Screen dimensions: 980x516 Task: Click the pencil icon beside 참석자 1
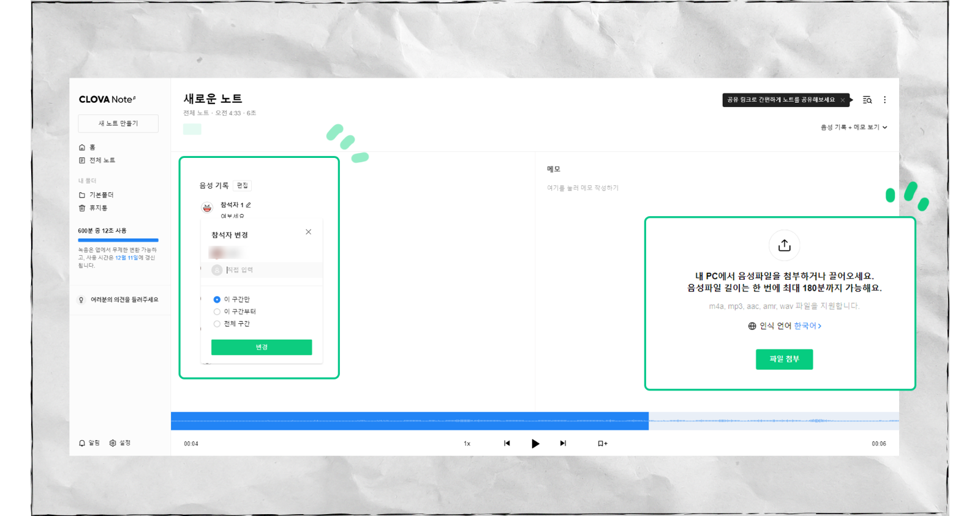click(x=248, y=205)
